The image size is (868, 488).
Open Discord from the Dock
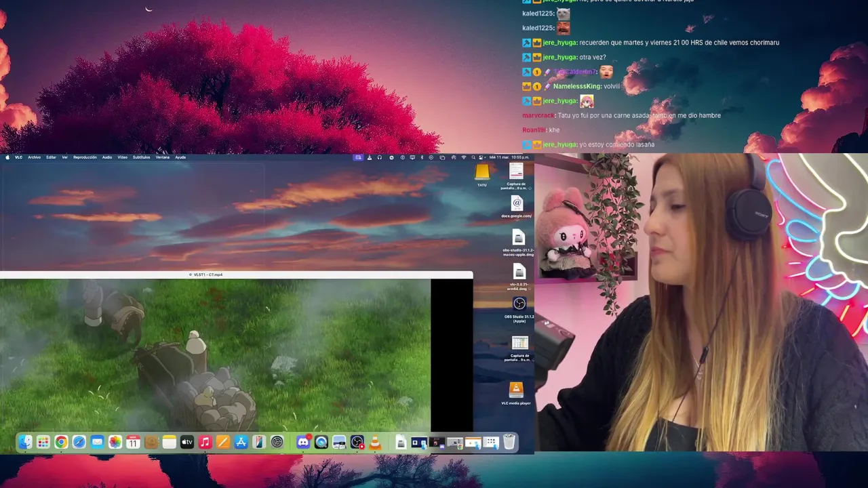[303, 443]
